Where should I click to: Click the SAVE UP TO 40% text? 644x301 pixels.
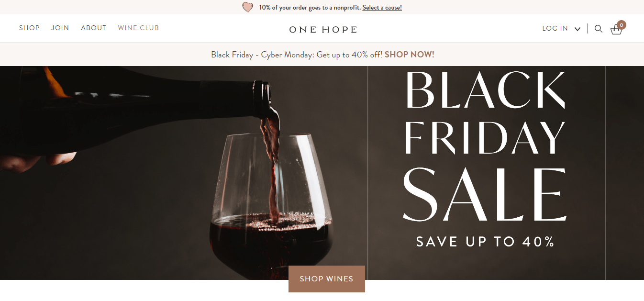(485, 242)
